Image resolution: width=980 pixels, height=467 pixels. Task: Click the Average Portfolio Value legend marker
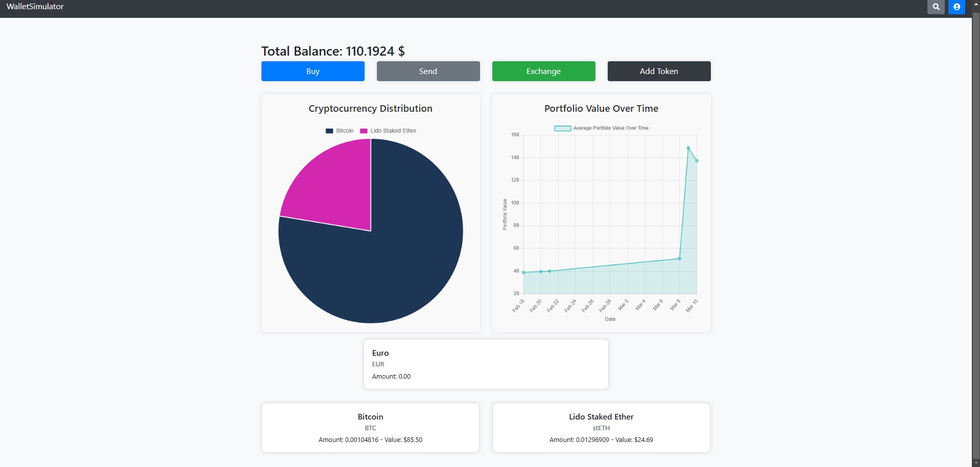point(562,128)
